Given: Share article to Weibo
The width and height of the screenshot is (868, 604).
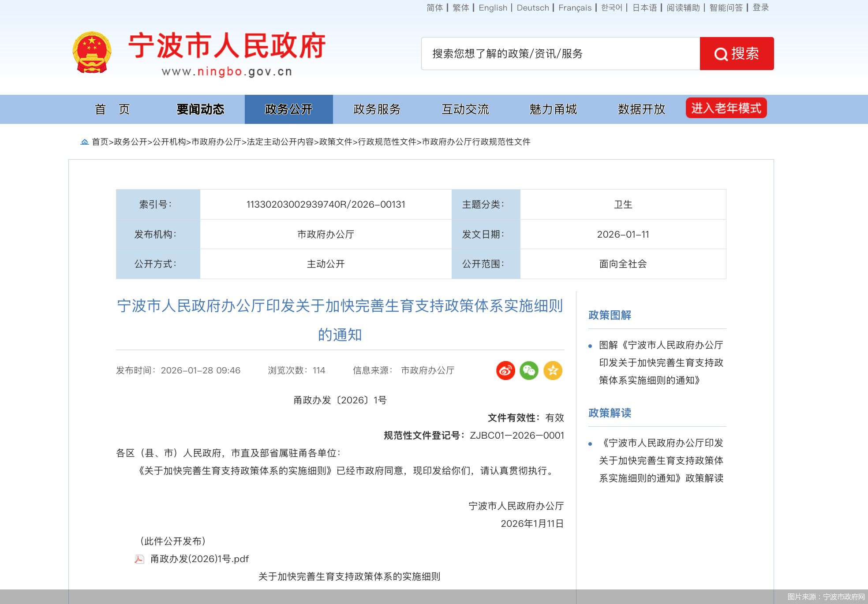Looking at the screenshot, I should 505,371.
